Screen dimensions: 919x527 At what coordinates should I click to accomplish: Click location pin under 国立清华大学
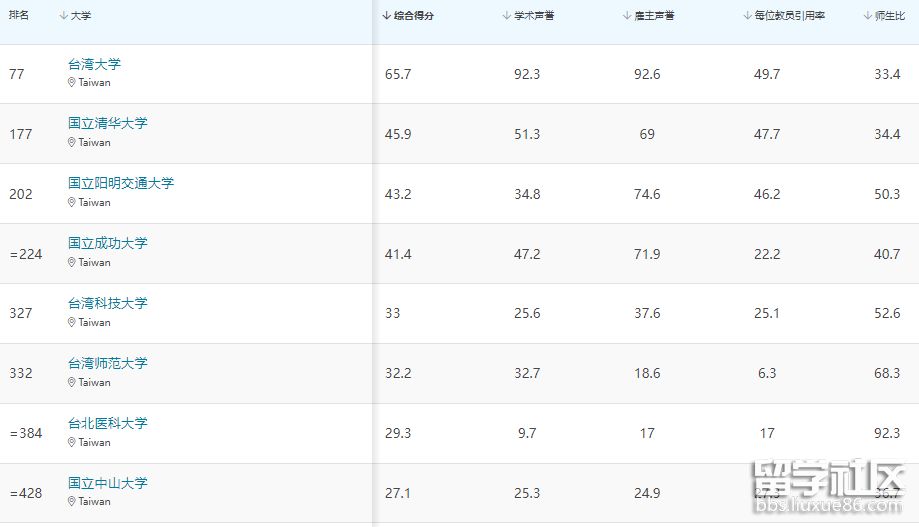point(72,142)
